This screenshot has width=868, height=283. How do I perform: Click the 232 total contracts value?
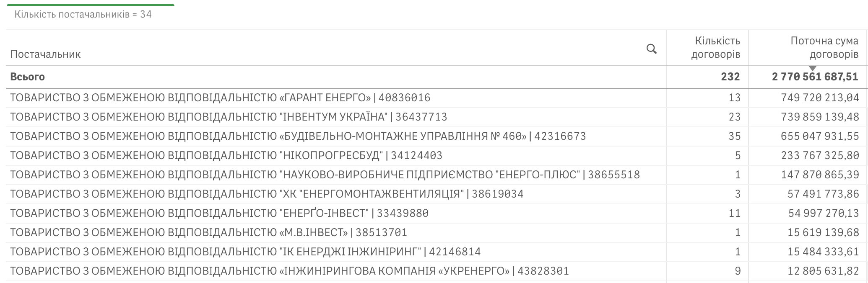pos(730,77)
